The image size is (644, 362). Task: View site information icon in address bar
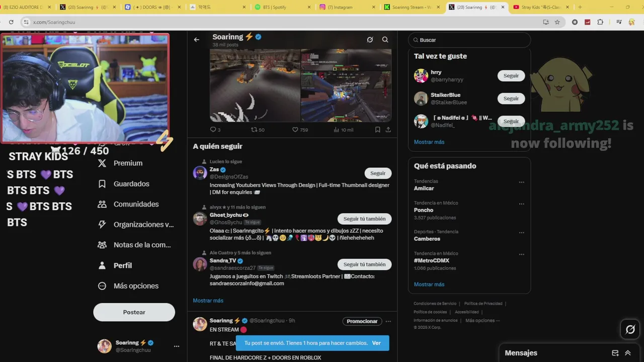pyautogui.click(x=26, y=22)
